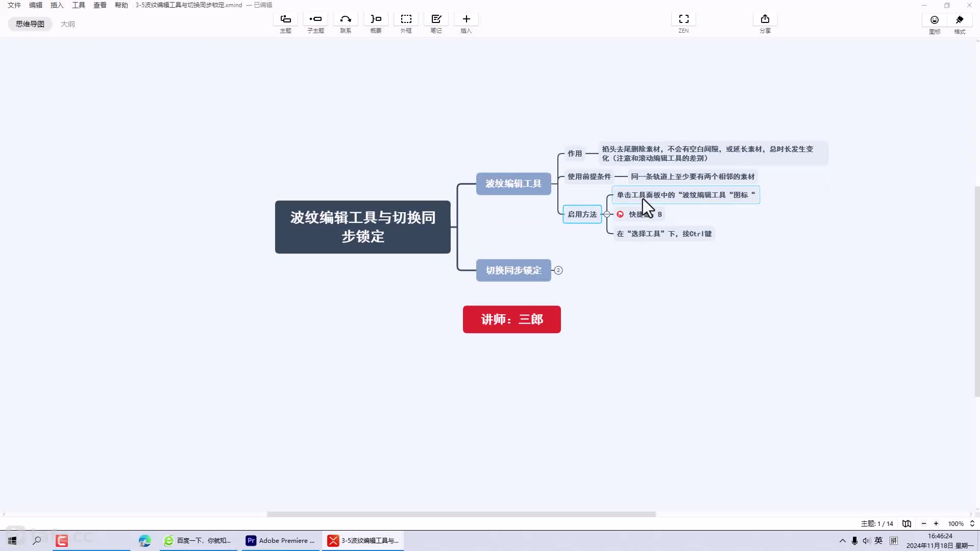Select the 联系 (Relationship) tool
Image resolution: width=980 pixels, height=551 pixels.
(346, 19)
